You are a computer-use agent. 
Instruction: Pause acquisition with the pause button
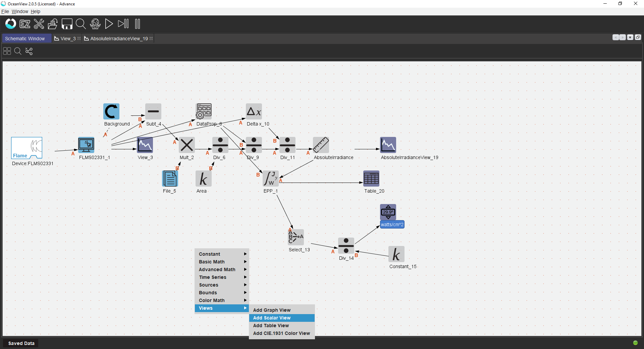coord(137,24)
